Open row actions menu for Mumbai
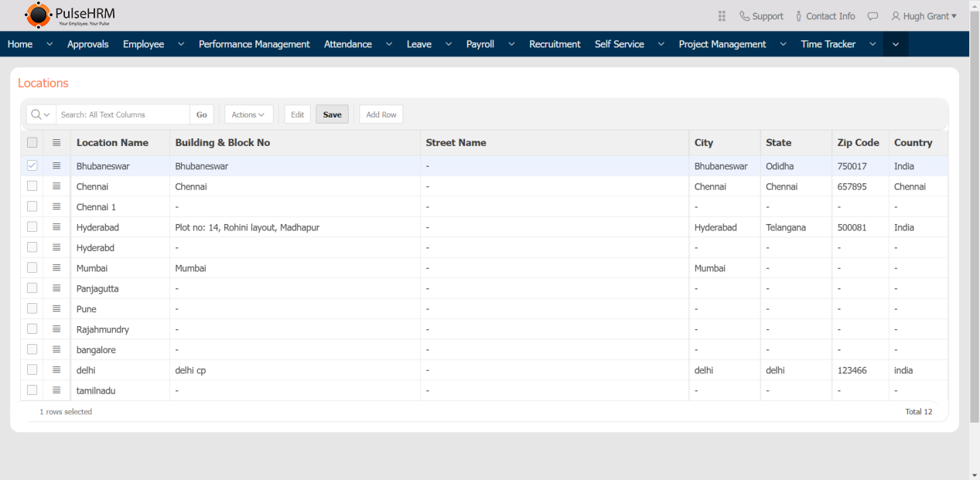This screenshot has width=980, height=480. pyautogui.click(x=56, y=268)
